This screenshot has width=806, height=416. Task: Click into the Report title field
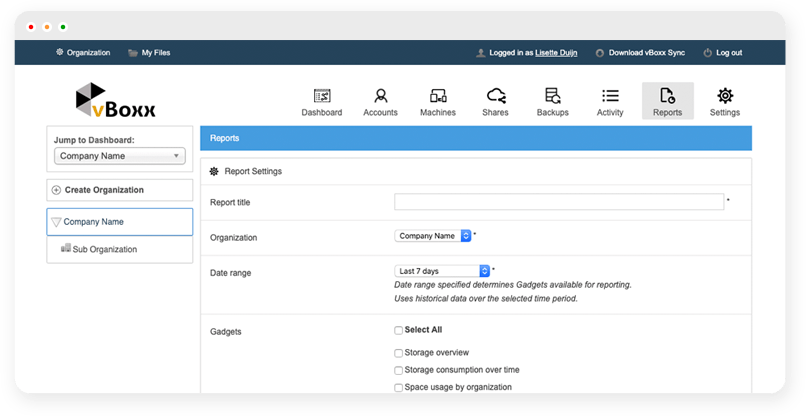pos(559,202)
